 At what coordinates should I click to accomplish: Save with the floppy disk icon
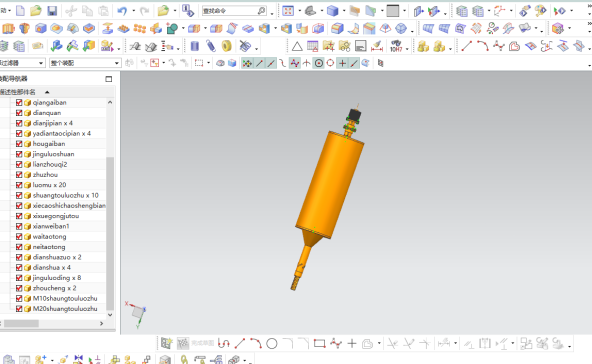[52, 11]
